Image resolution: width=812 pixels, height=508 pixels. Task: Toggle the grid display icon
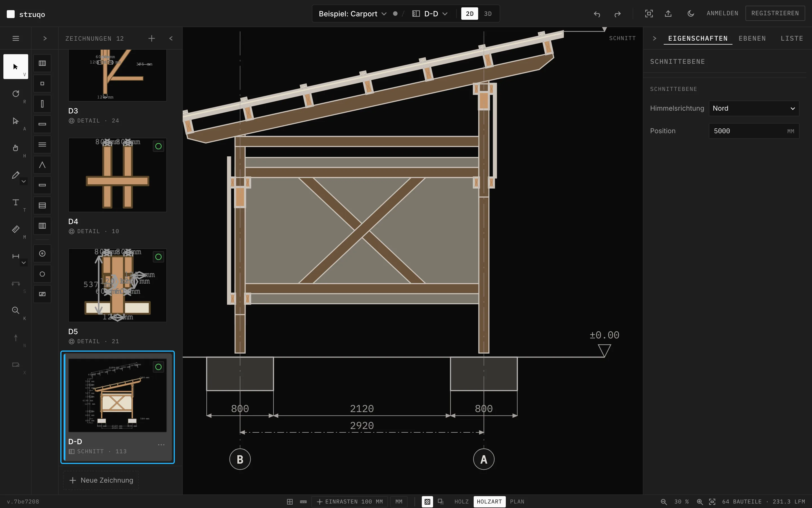(290, 502)
